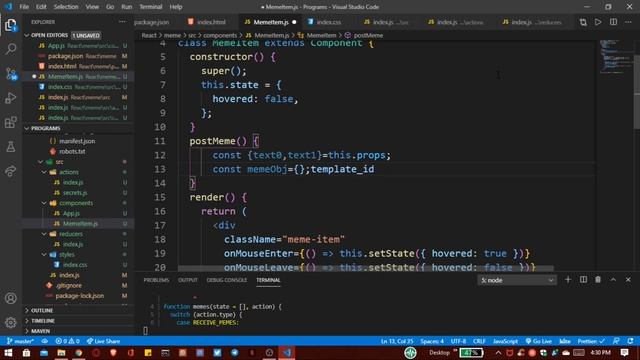Image resolution: width=640 pixels, height=360 pixels.
Task: Open the Selection menu
Action: (x=66, y=7)
